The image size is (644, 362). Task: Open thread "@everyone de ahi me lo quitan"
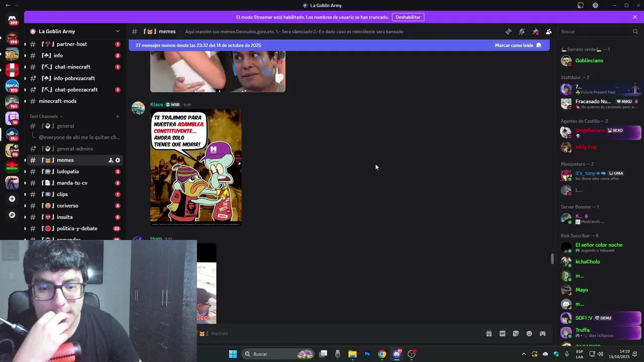pos(79,137)
